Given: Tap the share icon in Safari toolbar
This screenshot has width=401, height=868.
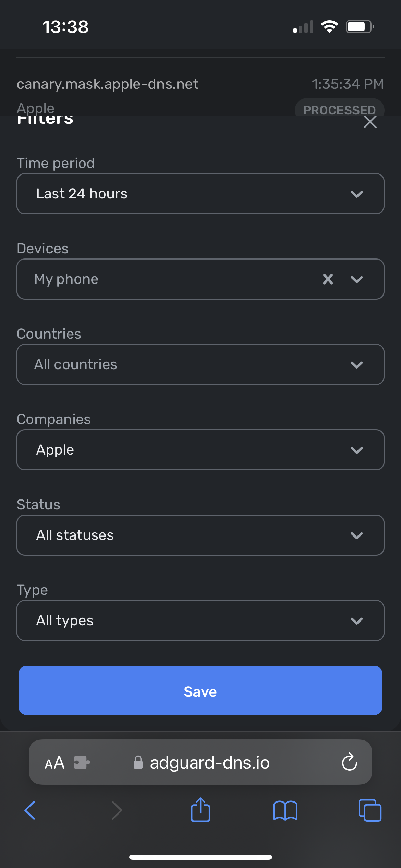Looking at the screenshot, I should [x=200, y=810].
